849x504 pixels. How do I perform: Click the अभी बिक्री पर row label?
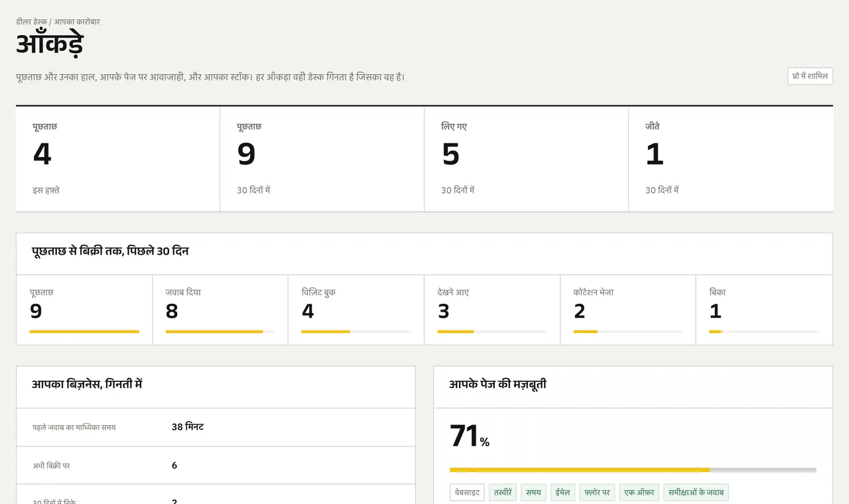point(51,466)
